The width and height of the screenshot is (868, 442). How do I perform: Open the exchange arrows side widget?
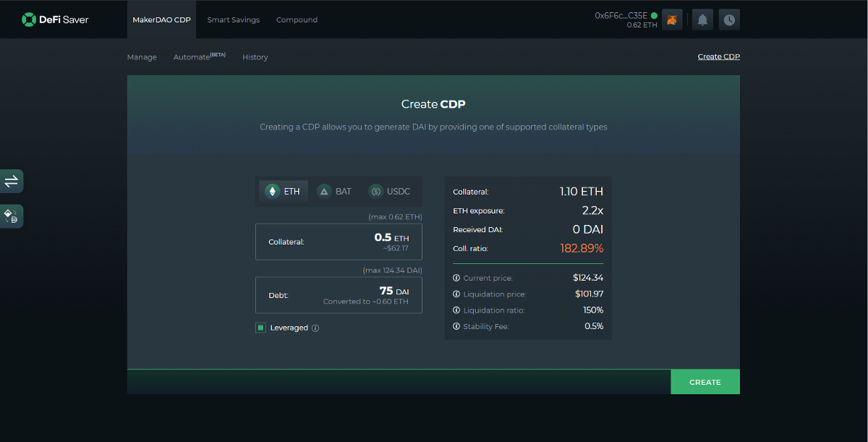tap(12, 181)
